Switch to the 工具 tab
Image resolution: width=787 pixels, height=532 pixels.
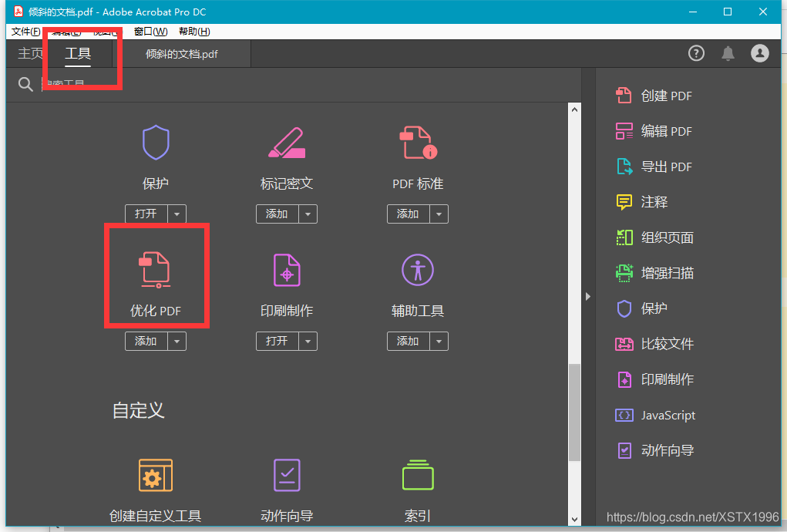pyautogui.click(x=78, y=54)
